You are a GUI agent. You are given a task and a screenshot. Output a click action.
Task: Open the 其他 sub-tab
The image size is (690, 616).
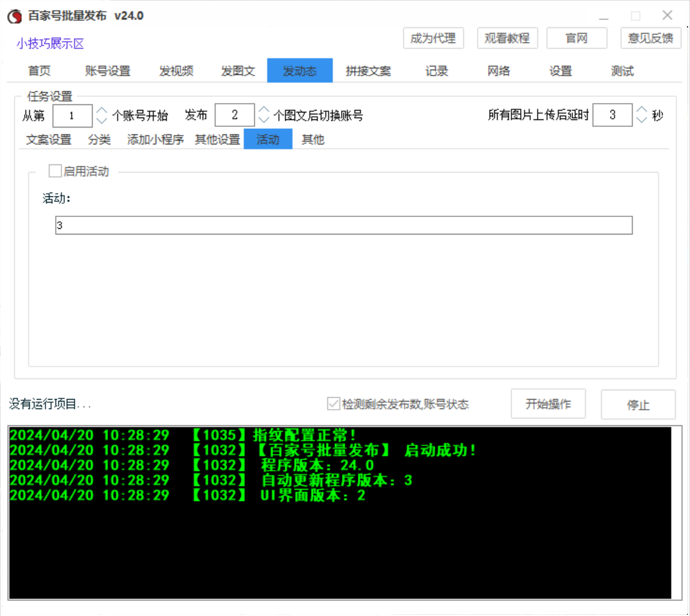click(313, 139)
